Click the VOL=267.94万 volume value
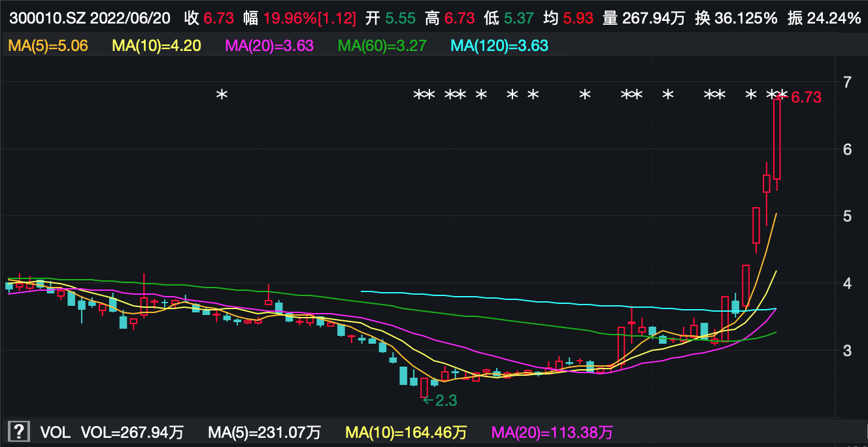 coord(132,432)
